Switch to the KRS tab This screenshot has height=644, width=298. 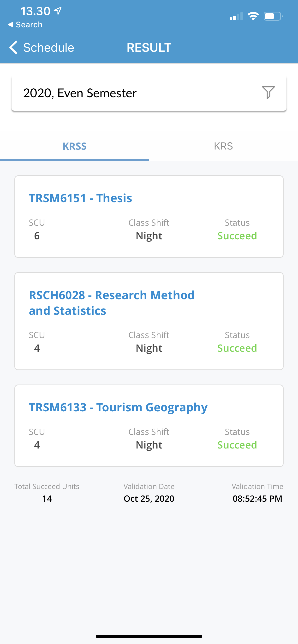pos(223,146)
